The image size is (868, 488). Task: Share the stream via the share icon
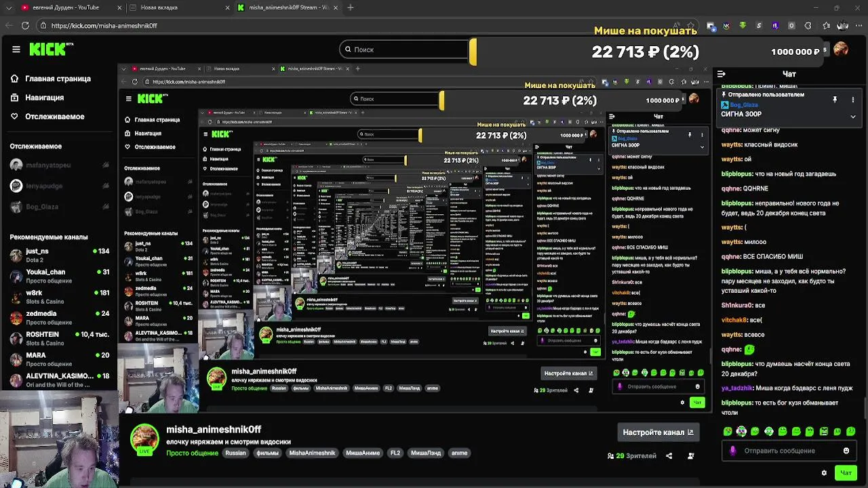[x=669, y=456]
